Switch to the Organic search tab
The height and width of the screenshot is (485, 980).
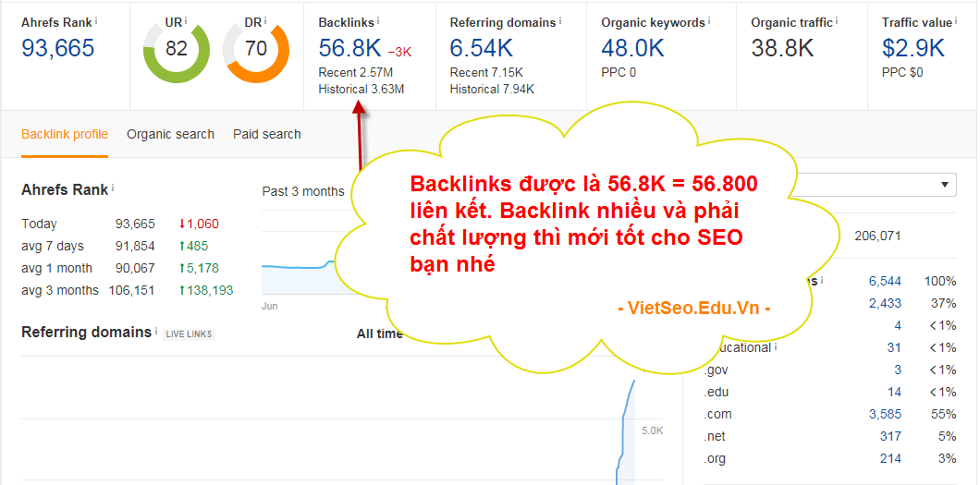tap(170, 134)
